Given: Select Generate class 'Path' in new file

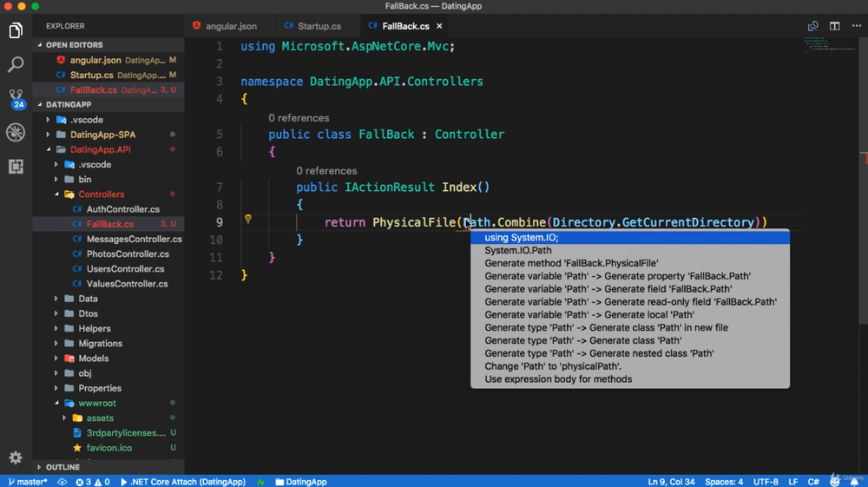Looking at the screenshot, I should pyautogui.click(x=630, y=327).
